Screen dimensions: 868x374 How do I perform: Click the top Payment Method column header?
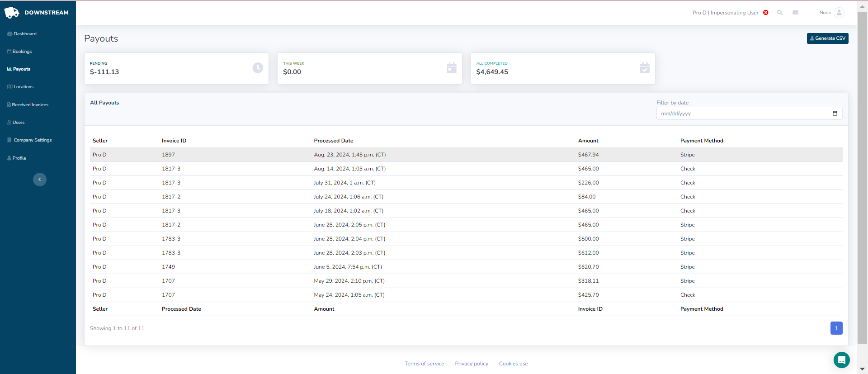click(702, 141)
